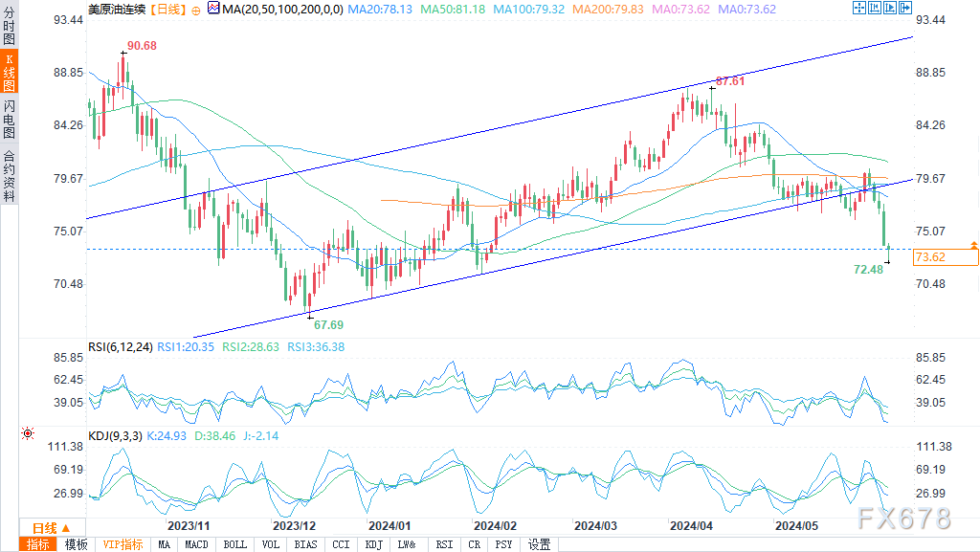This screenshot has width=980, height=552.
Task: Open the 日线 period dropdown at bottom
Action: coord(52,528)
